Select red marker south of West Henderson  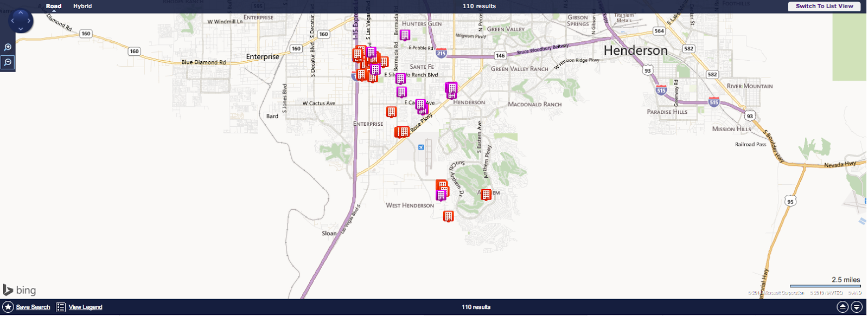(x=448, y=216)
